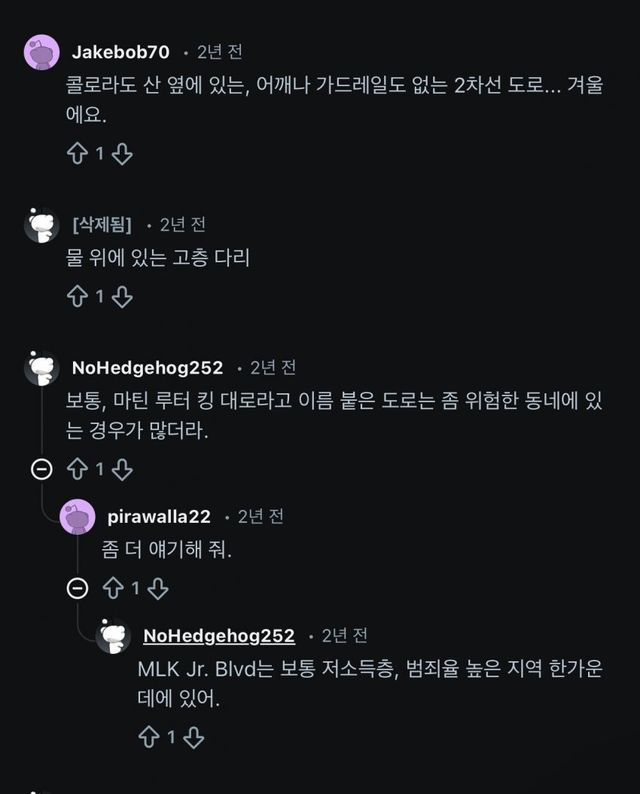Click pirawalla22's purple avatar

coord(77,516)
